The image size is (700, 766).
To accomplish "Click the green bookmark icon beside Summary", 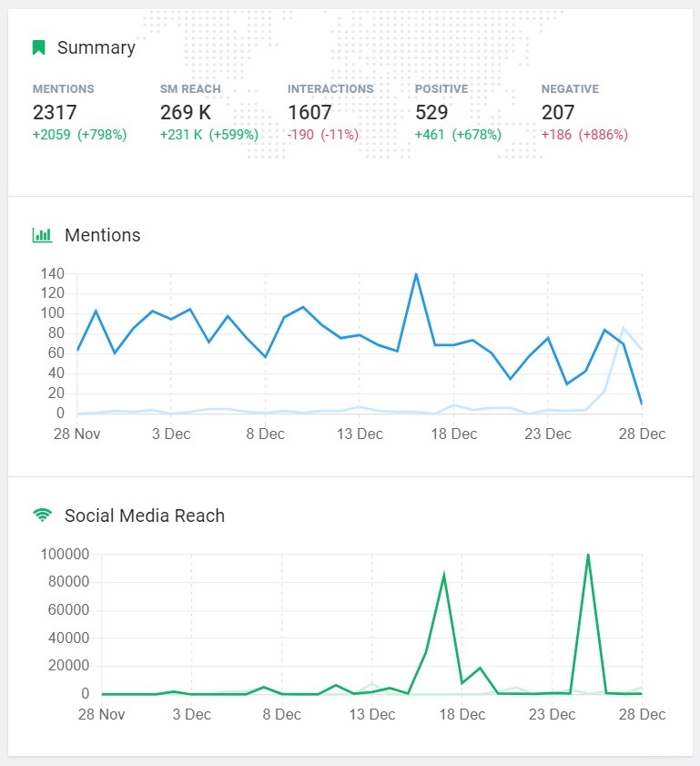I will pos(38,47).
